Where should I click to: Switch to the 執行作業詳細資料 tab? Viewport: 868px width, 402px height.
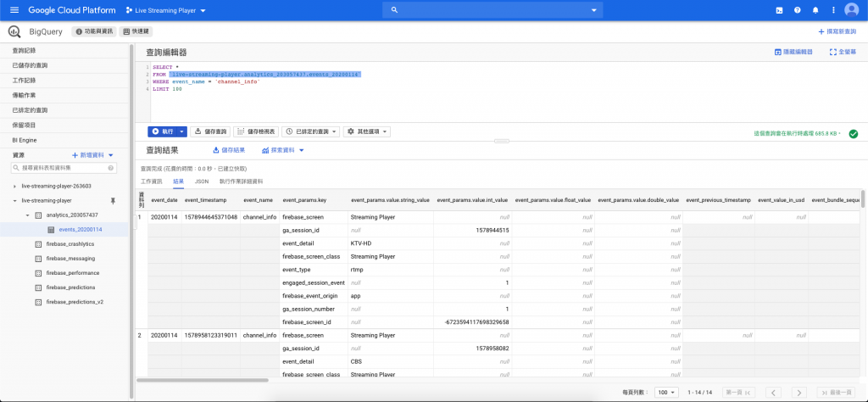pos(242,181)
